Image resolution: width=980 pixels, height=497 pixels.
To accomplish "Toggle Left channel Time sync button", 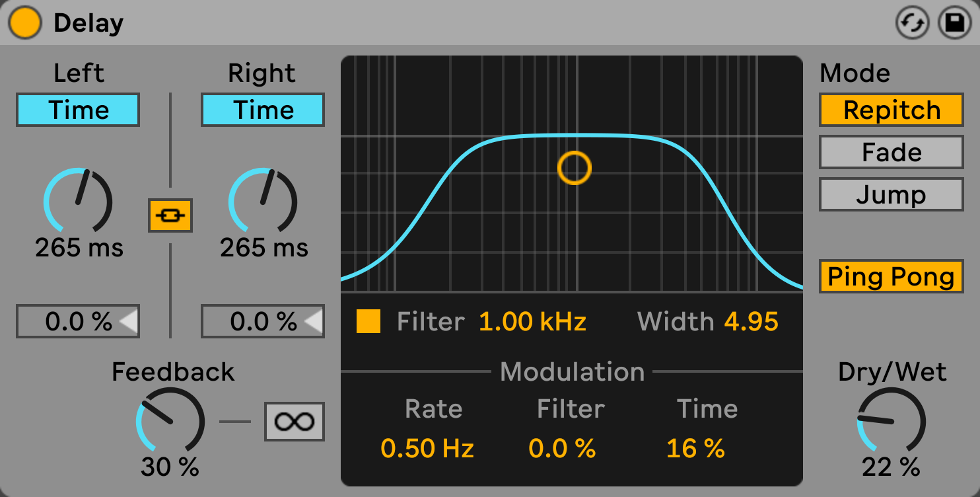I will (78, 110).
